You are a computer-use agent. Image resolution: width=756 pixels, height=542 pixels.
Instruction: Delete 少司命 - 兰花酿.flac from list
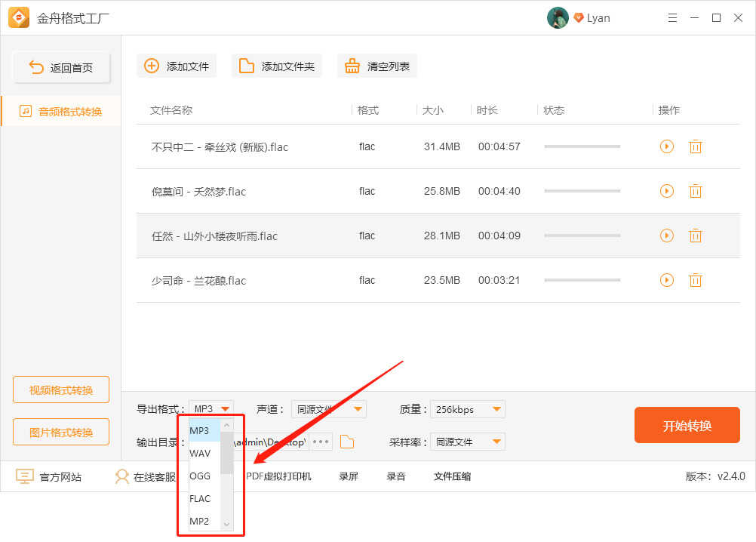pyautogui.click(x=695, y=280)
